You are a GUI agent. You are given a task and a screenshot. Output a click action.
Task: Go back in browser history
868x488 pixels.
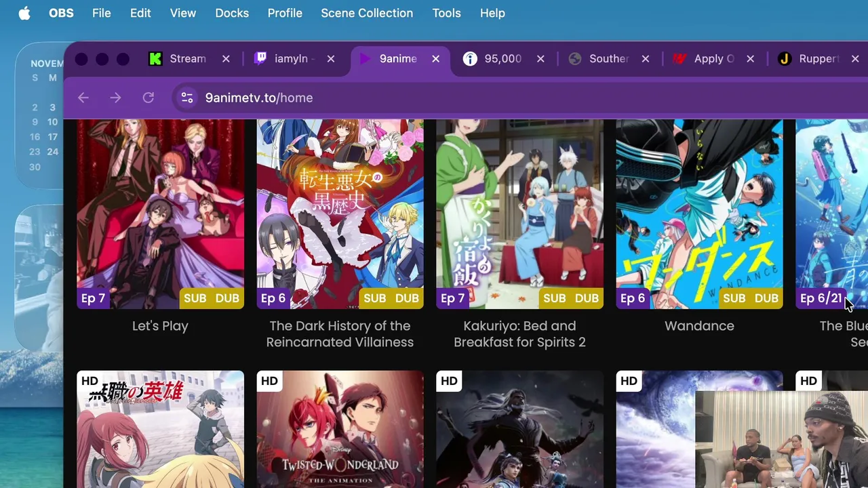[x=83, y=98]
